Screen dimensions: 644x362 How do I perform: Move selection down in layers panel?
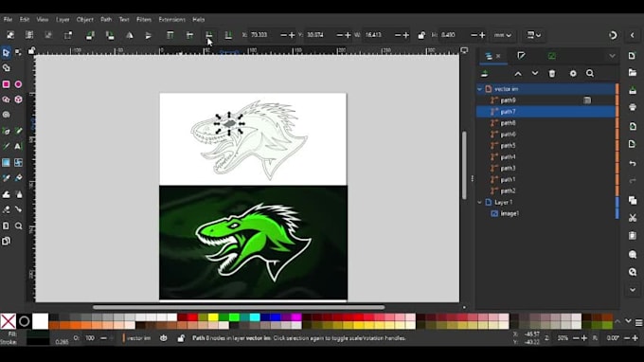pyautogui.click(x=535, y=74)
